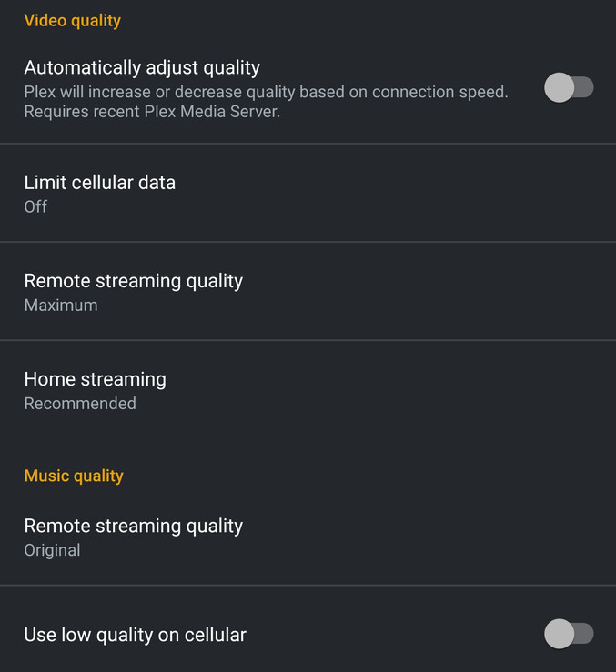The image size is (616, 672).
Task: Click the round knob of the auto-adjust switch
Action: pos(559,88)
